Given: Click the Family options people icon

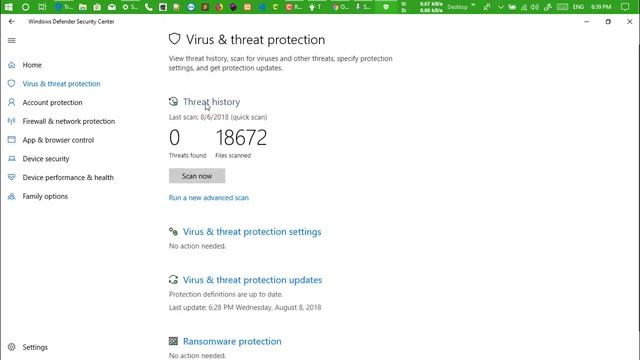Looking at the screenshot, I should tap(11, 196).
